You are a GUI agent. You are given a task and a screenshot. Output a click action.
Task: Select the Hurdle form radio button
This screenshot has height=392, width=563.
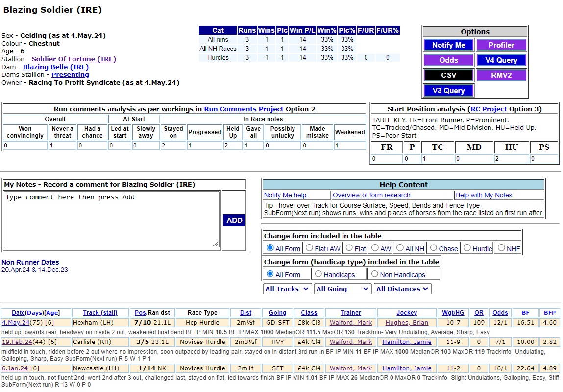[x=467, y=248]
